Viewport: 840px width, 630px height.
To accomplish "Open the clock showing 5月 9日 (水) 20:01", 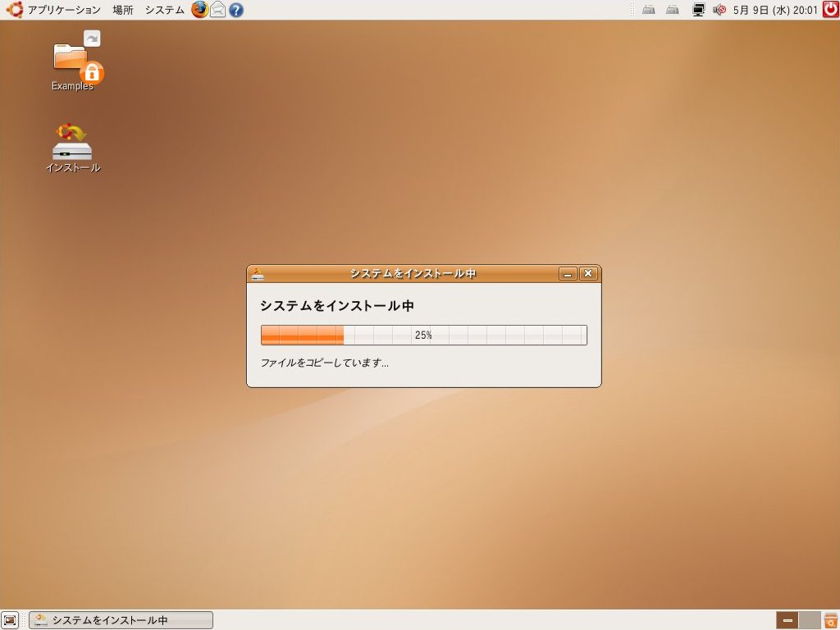I will pos(775,10).
